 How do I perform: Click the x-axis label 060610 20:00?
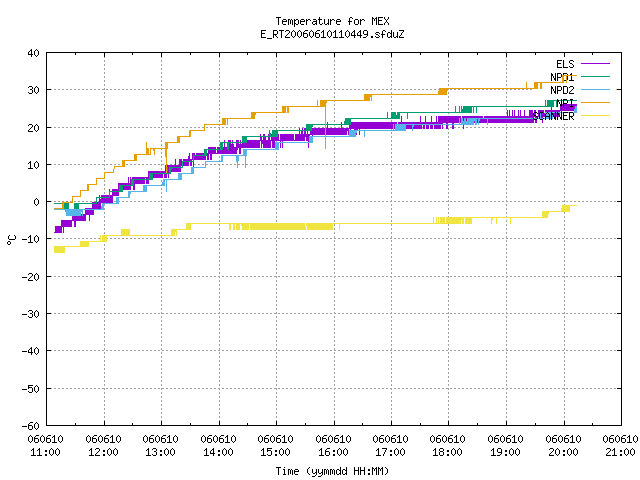pos(564,446)
